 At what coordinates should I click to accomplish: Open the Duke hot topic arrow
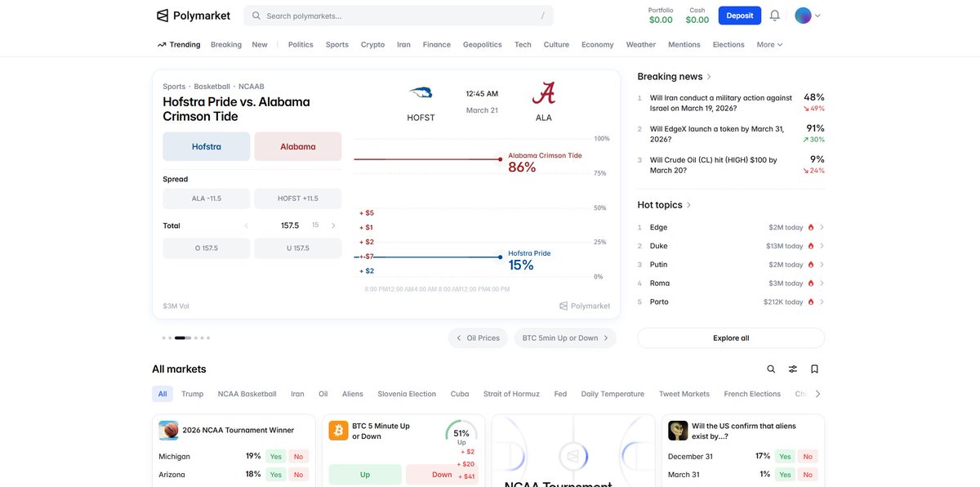[x=822, y=246]
